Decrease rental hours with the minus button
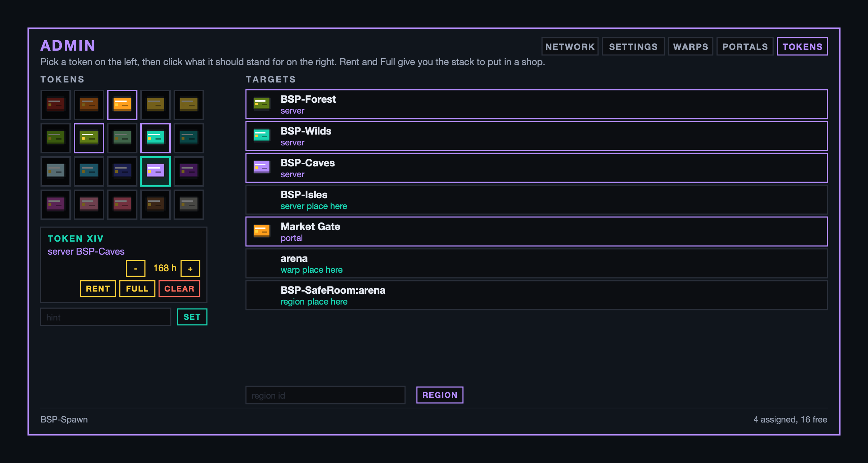The image size is (868, 463). 136,268
